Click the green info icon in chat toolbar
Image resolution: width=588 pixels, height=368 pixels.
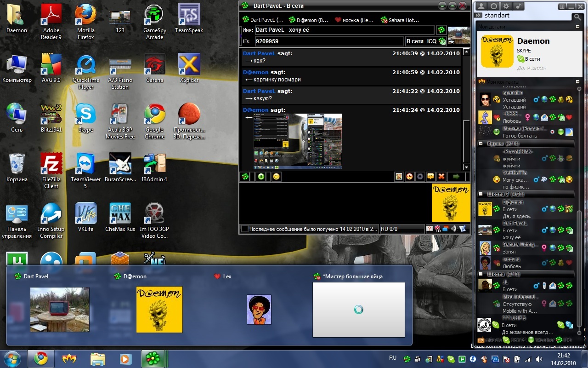coord(261,176)
